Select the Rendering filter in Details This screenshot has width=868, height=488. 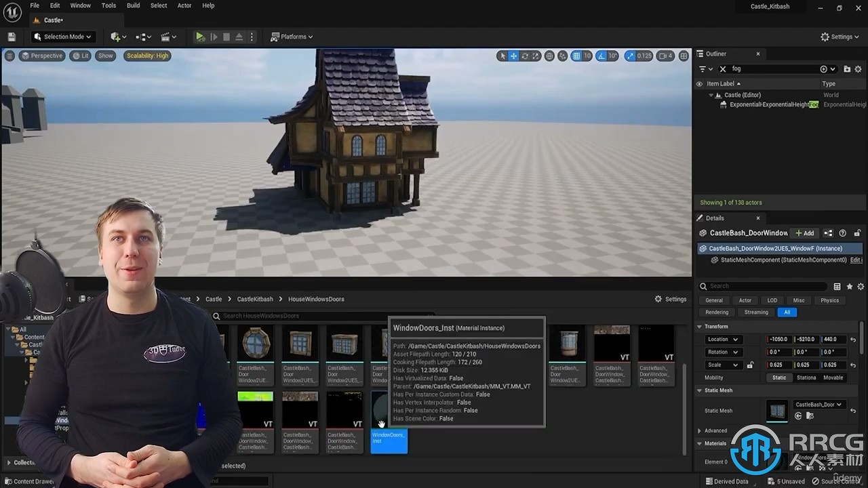[x=717, y=312]
